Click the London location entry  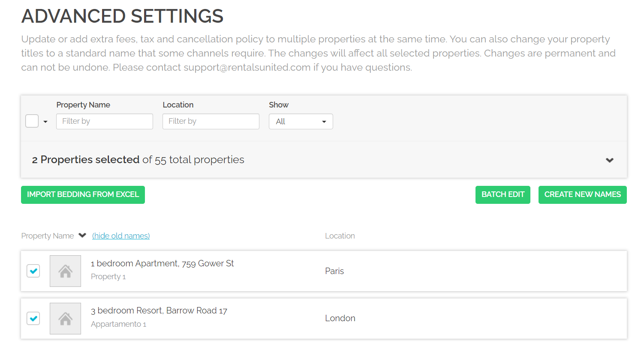tap(340, 318)
